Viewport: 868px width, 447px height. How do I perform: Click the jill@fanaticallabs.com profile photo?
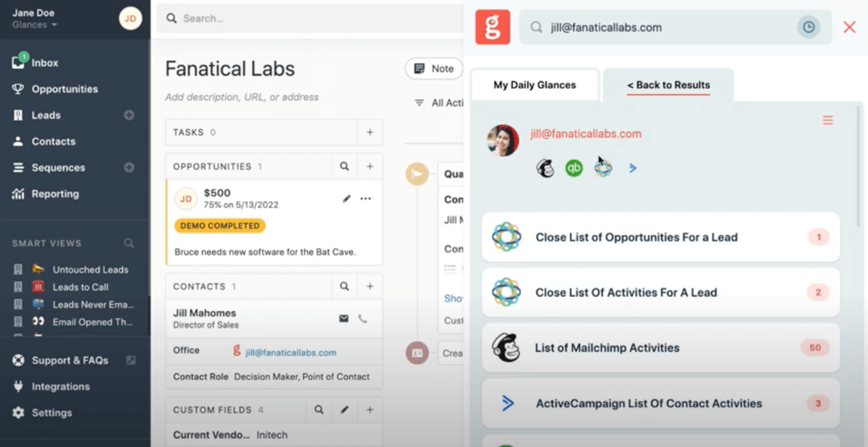[503, 140]
